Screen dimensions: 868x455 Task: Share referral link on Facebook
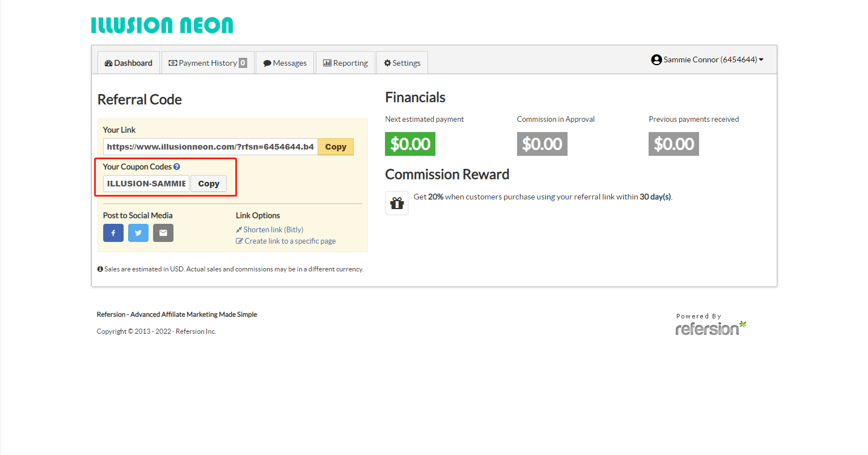click(113, 233)
